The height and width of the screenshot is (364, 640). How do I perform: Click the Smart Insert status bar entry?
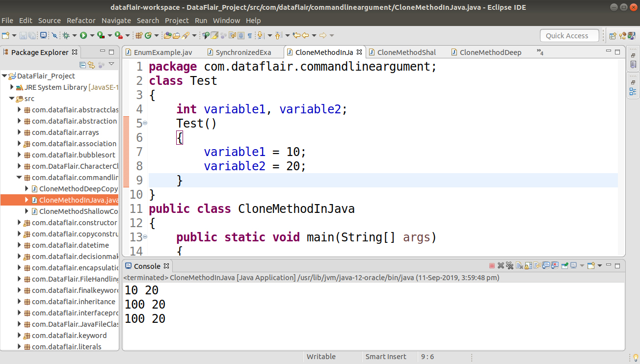coord(386,357)
